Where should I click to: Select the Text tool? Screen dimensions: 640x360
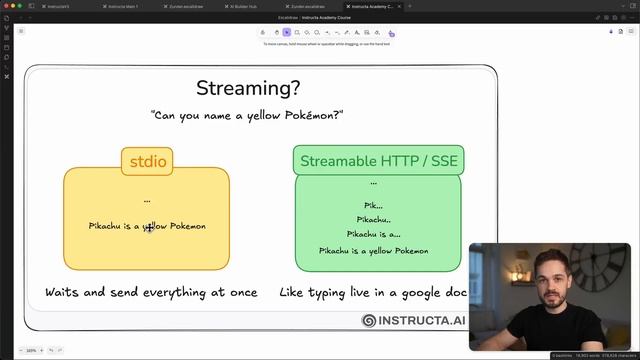pos(357,33)
